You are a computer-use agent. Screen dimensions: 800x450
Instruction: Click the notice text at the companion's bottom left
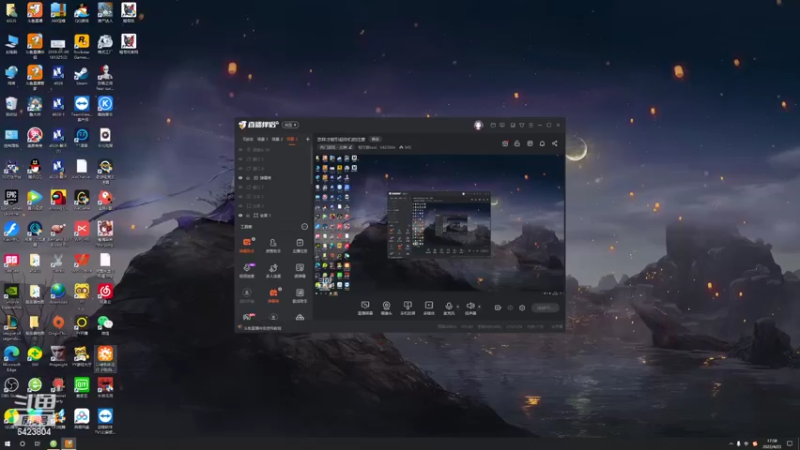click(x=263, y=328)
